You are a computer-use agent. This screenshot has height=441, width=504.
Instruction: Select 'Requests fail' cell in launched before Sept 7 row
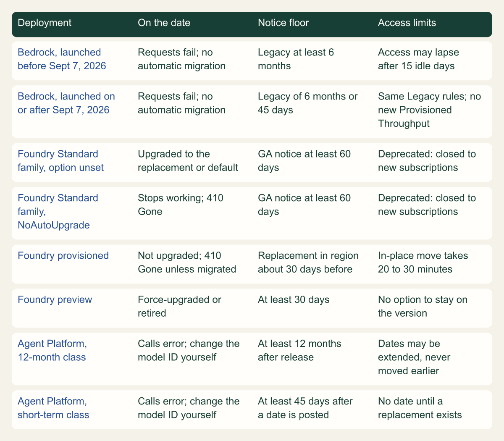pos(181,59)
